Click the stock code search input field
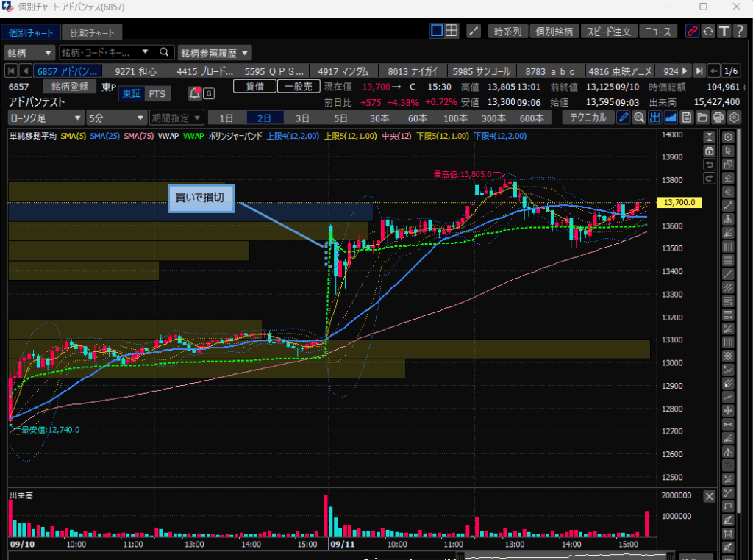 coord(103,52)
